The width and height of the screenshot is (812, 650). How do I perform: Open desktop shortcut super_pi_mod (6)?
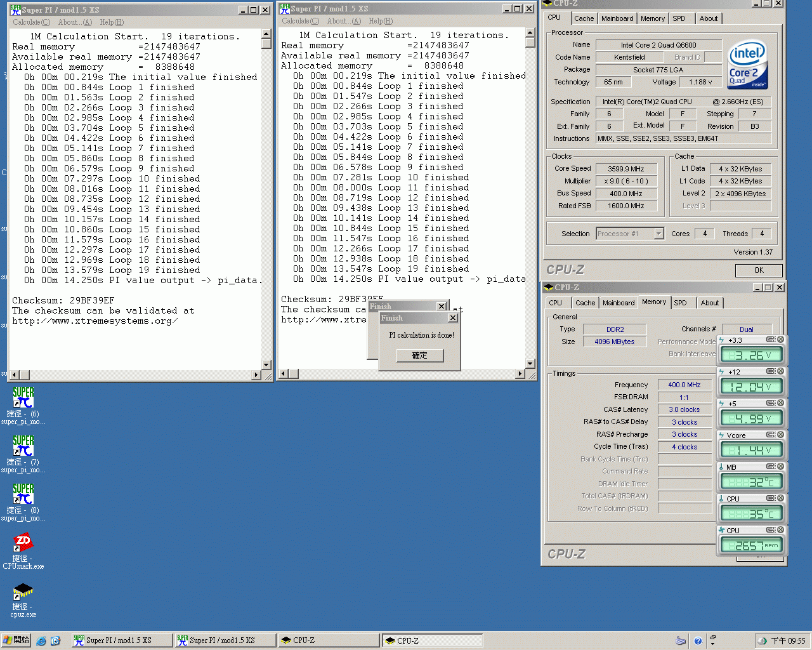(x=23, y=405)
